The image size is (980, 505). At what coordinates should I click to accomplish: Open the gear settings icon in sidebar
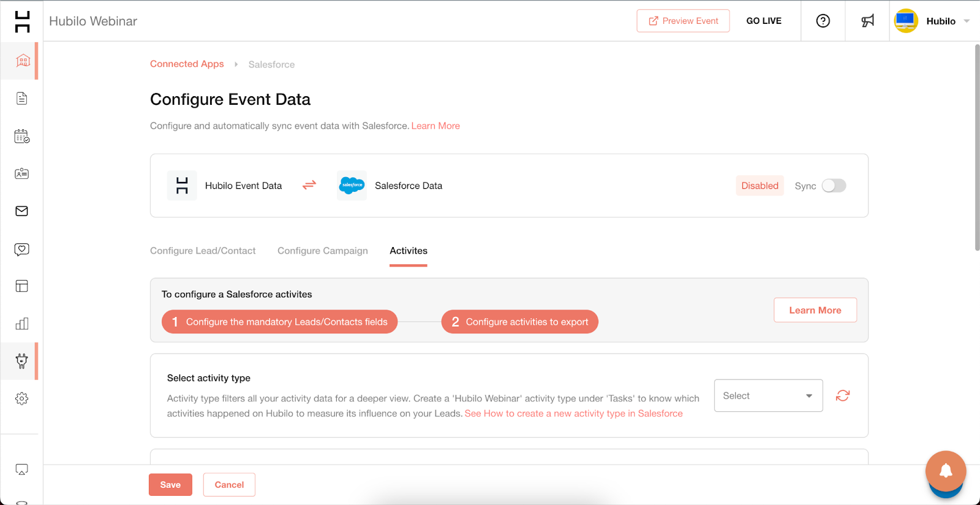pyautogui.click(x=22, y=399)
